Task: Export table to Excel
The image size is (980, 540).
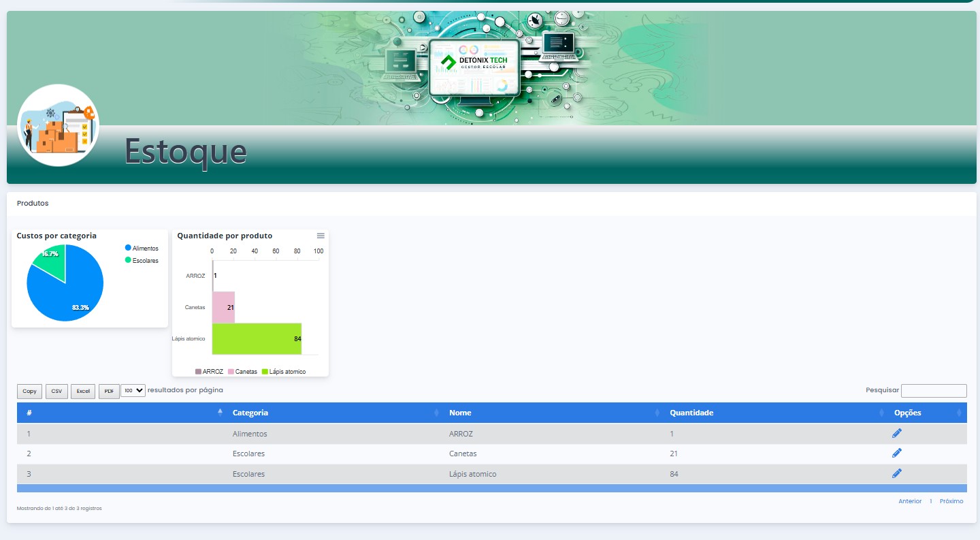Action: tap(83, 392)
